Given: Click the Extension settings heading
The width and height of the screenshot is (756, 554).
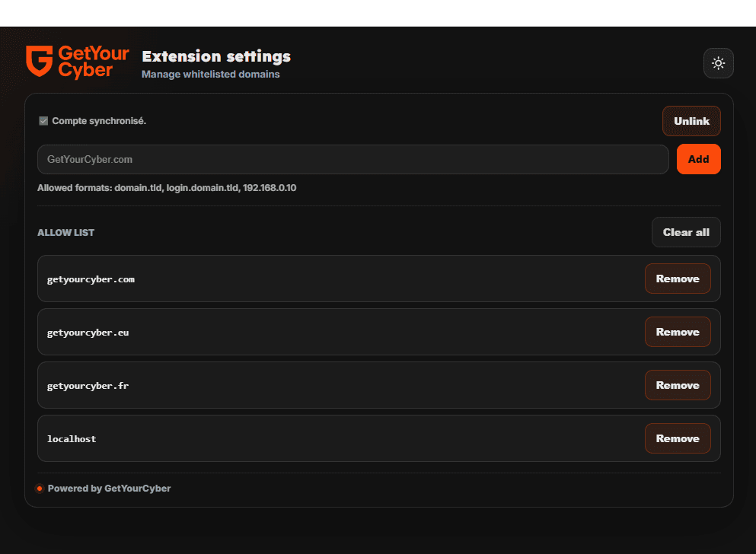Looking at the screenshot, I should pos(216,56).
